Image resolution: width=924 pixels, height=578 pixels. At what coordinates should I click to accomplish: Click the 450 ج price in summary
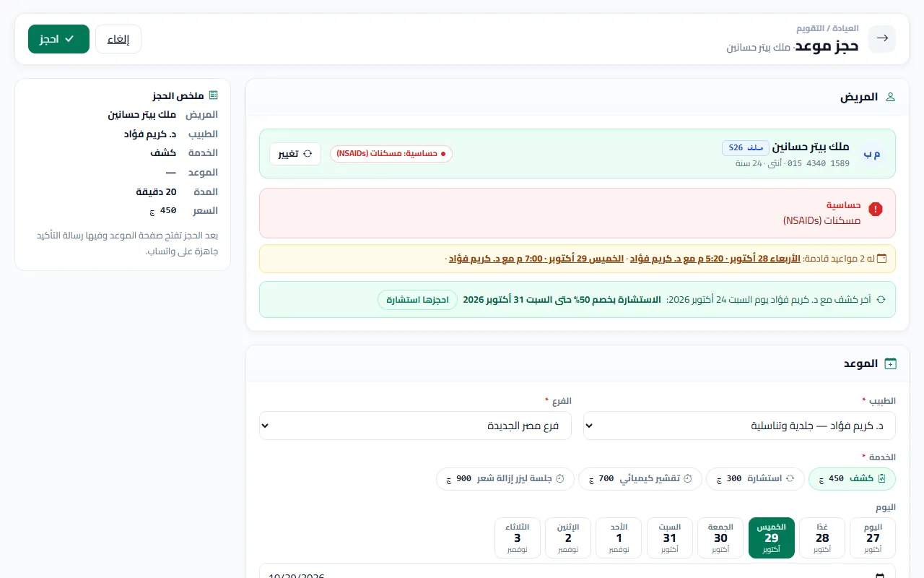(164, 211)
